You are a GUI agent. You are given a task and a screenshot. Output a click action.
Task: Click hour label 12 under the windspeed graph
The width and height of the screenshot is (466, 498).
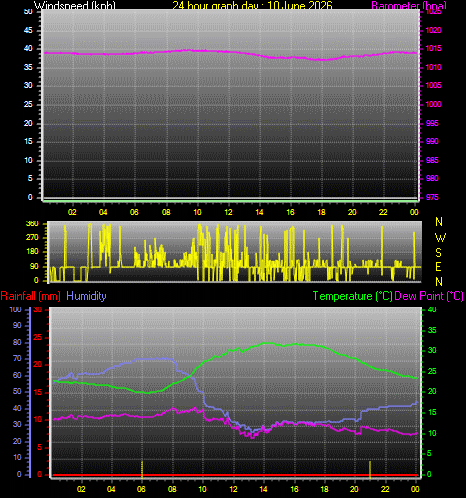pos(228,212)
